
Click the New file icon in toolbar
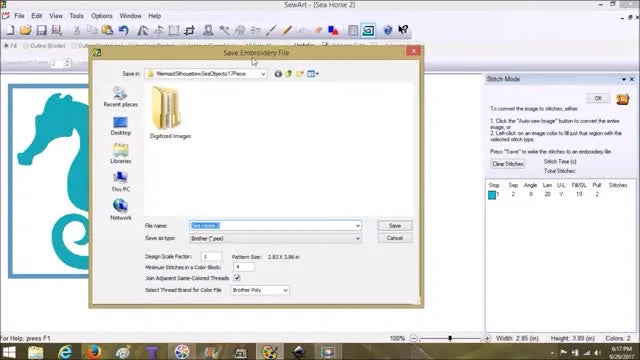(10, 30)
